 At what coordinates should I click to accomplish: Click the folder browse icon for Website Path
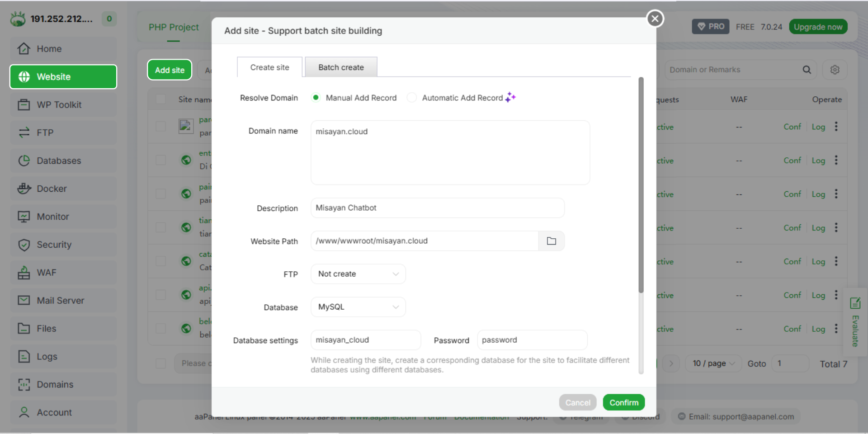pyautogui.click(x=551, y=241)
